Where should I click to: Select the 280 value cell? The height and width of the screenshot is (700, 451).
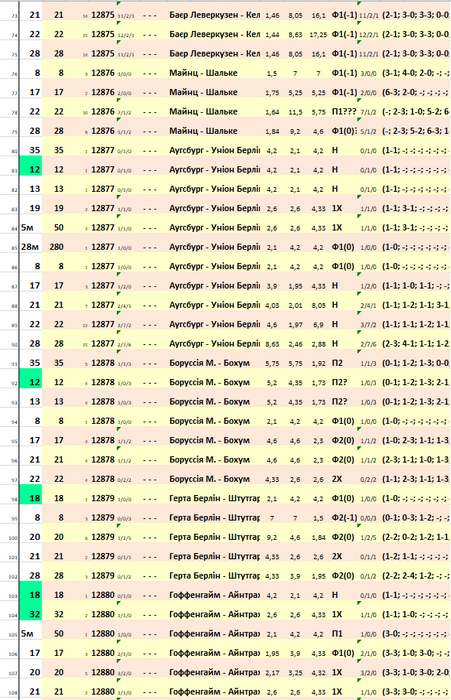pyautogui.click(x=57, y=247)
